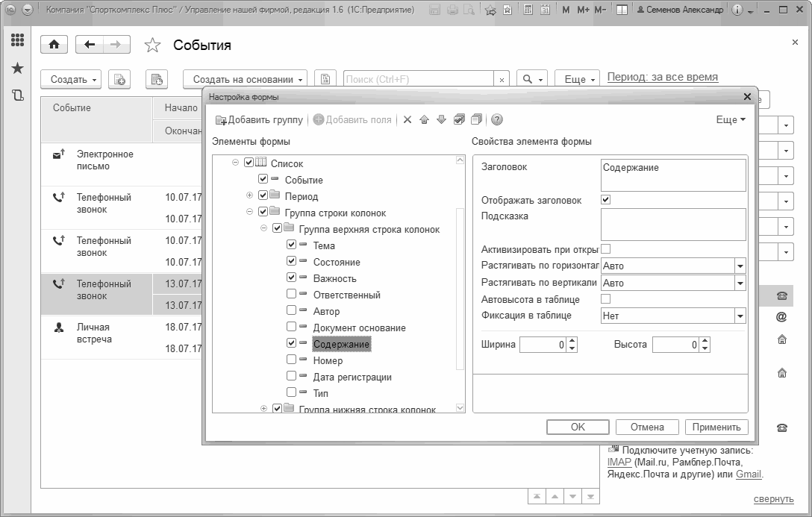Move element down with the arrow icon
812x517 pixels.
[x=441, y=120]
